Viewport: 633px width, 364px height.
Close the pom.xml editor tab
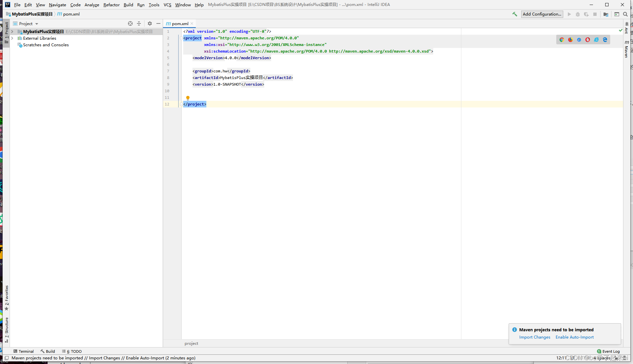tap(192, 23)
